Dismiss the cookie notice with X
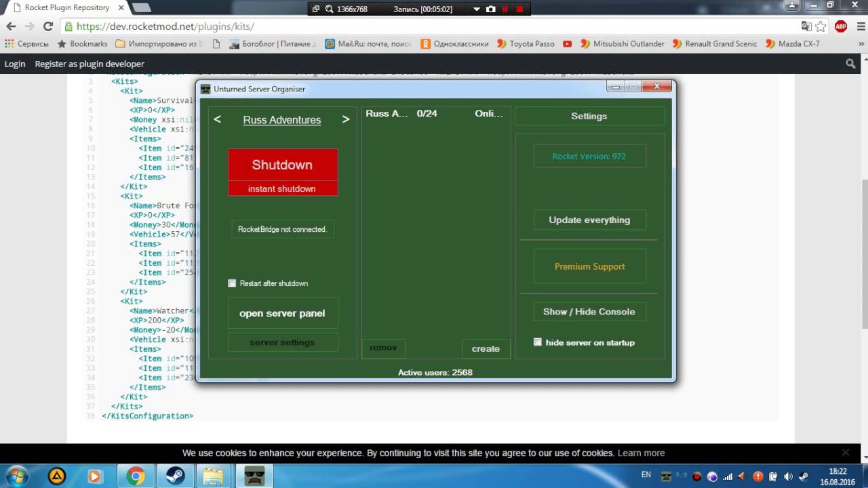 click(845, 452)
